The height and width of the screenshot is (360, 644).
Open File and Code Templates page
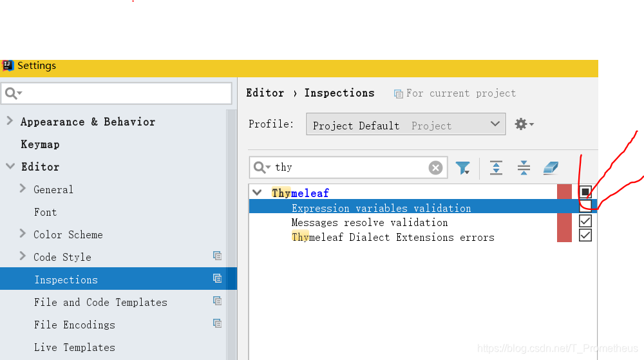click(x=100, y=303)
